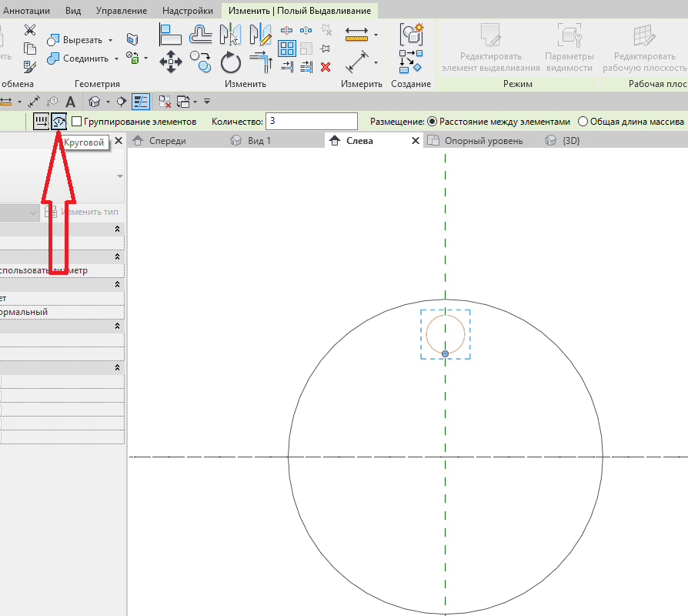Close the Слева view tab
688x616 pixels.
(415, 141)
